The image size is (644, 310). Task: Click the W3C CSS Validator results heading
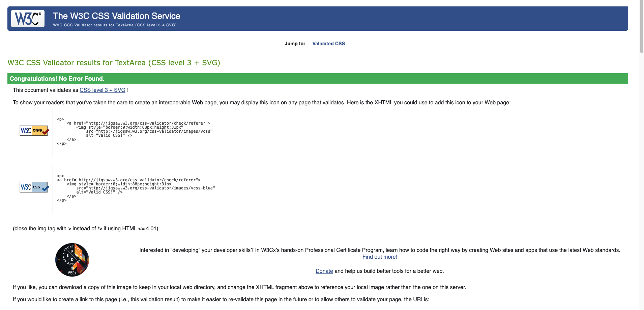coord(114,63)
